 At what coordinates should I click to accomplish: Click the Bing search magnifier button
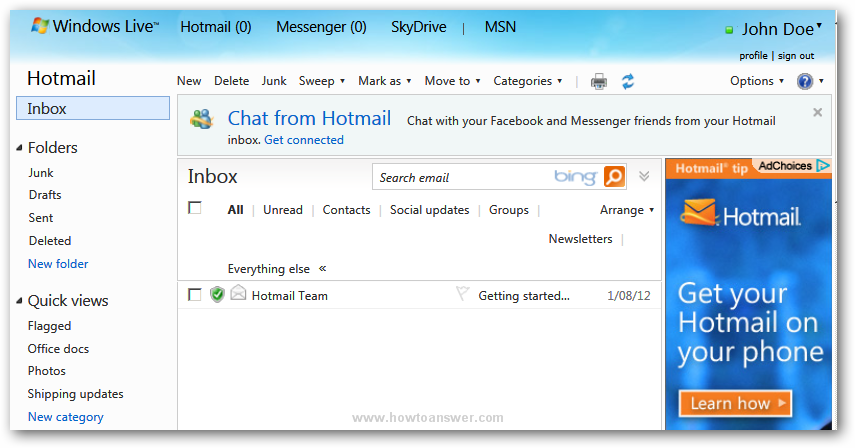coord(614,177)
